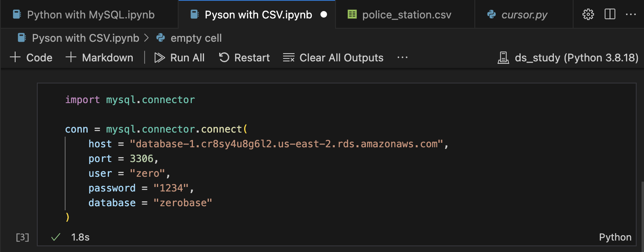Click the Restart kernel icon
Viewport: 644px width, 252px height.
tap(224, 58)
